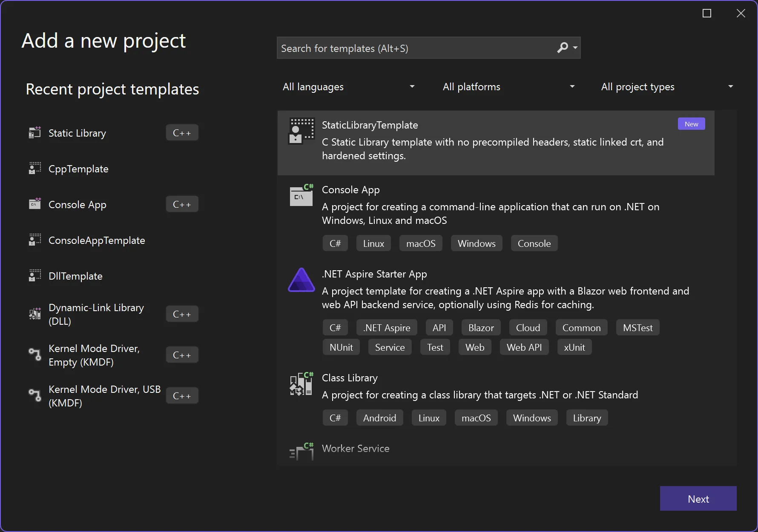Click the search magnifier icon
The height and width of the screenshot is (532, 758).
pyautogui.click(x=563, y=48)
